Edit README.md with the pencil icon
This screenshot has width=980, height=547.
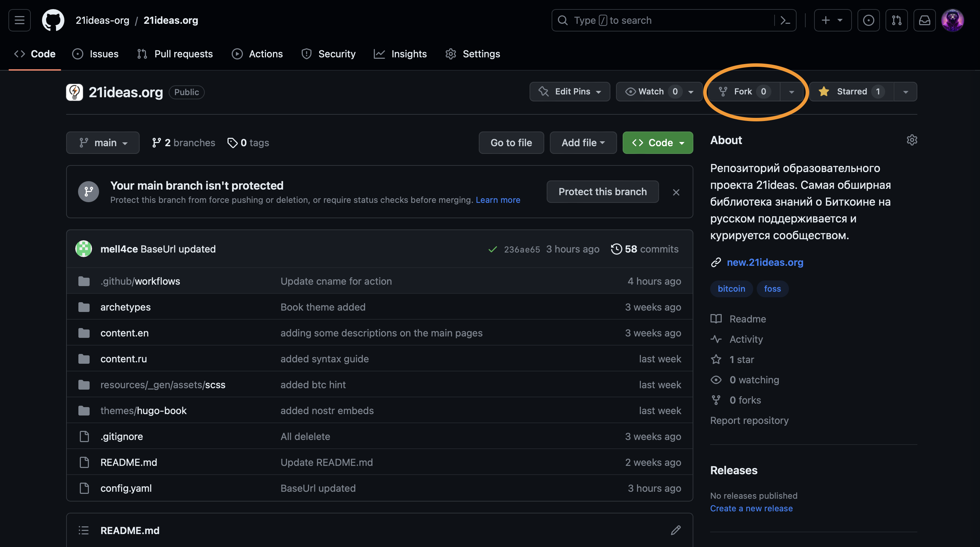click(675, 530)
